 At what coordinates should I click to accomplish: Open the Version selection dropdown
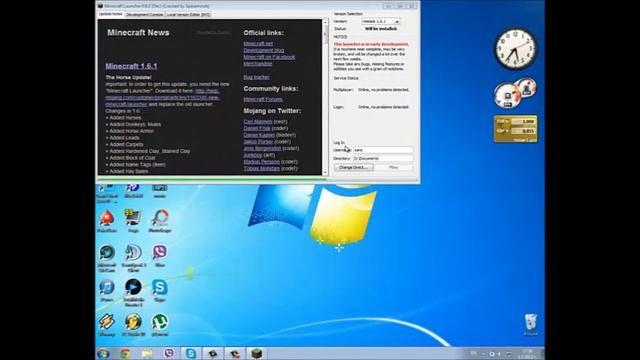[x=380, y=21]
